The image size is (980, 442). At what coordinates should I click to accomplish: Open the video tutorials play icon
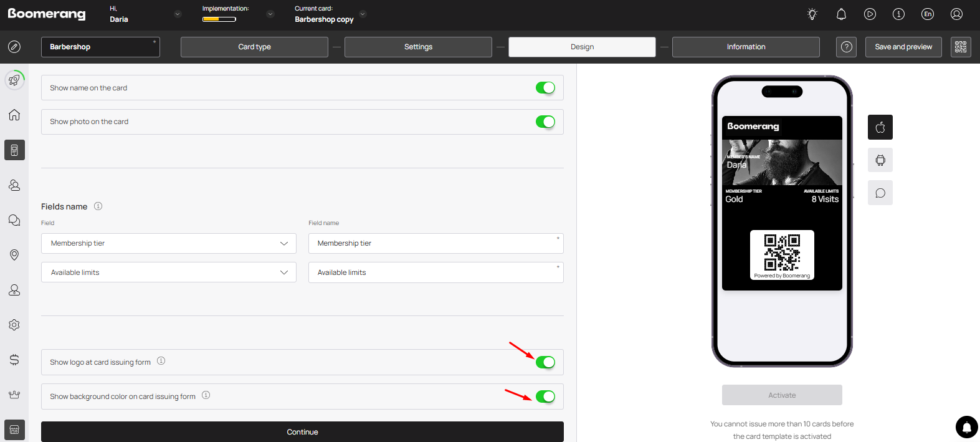click(870, 14)
